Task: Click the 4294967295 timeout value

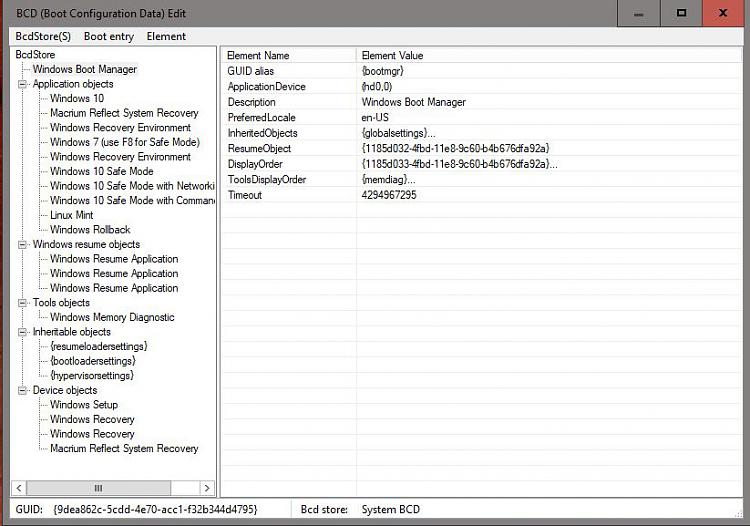Action: pos(389,195)
